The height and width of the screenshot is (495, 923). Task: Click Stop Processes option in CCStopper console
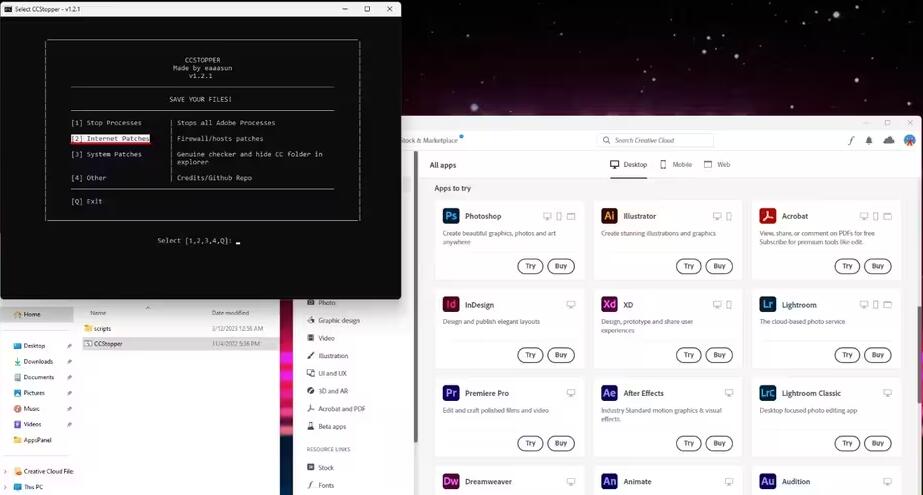click(107, 123)
